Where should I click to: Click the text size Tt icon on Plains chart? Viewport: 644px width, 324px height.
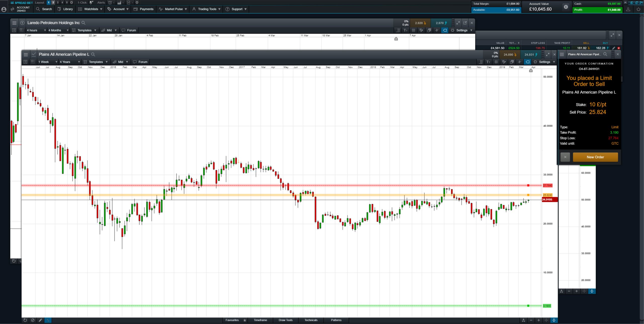coord(488,62)
